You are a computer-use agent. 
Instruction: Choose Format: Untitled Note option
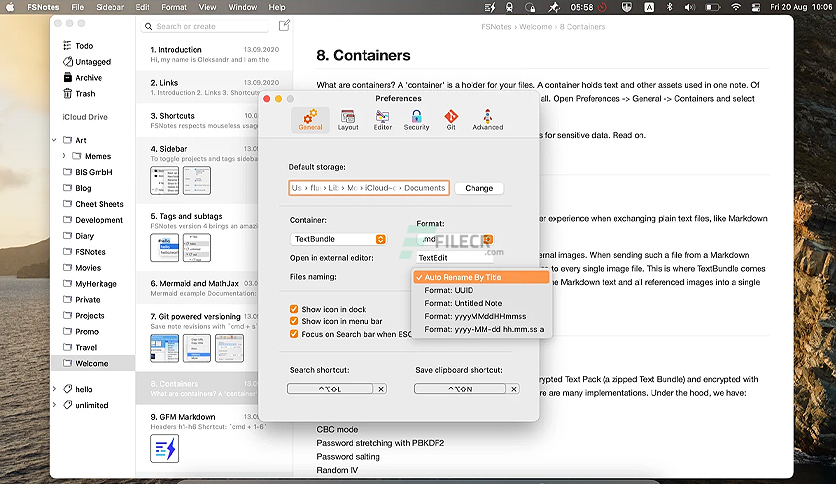click(x=481, y=303)
